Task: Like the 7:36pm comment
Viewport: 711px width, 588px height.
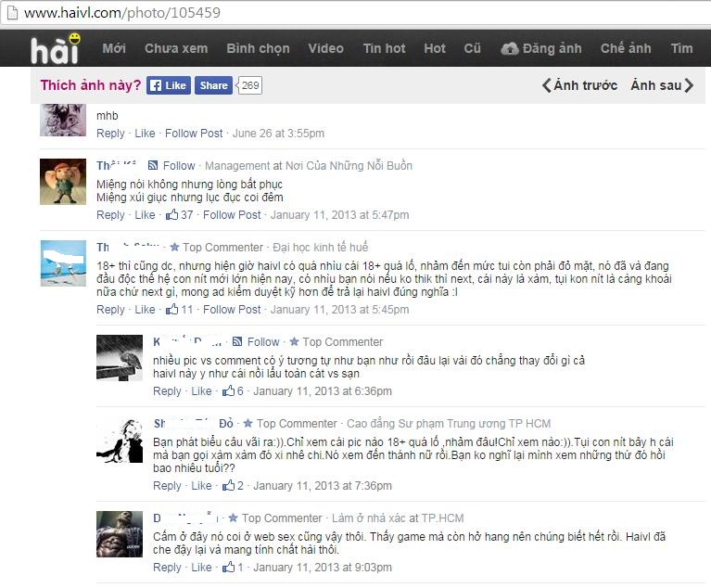Action: 201,485
